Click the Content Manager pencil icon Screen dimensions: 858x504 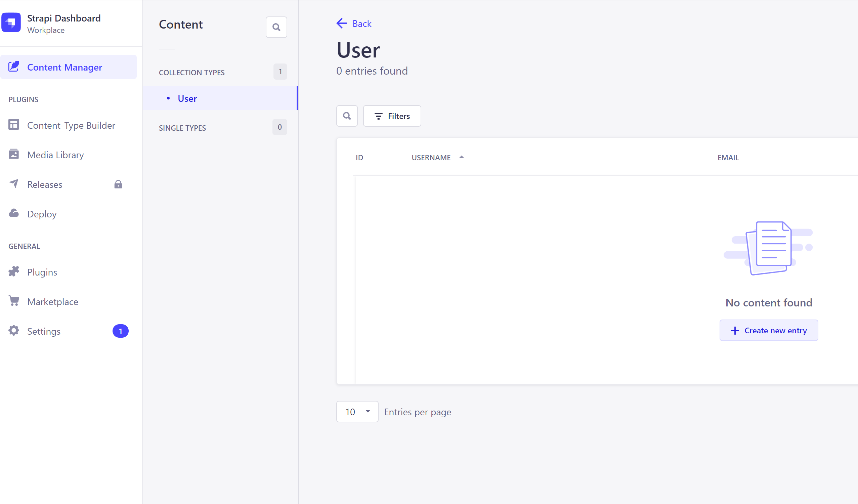point(14,67)
